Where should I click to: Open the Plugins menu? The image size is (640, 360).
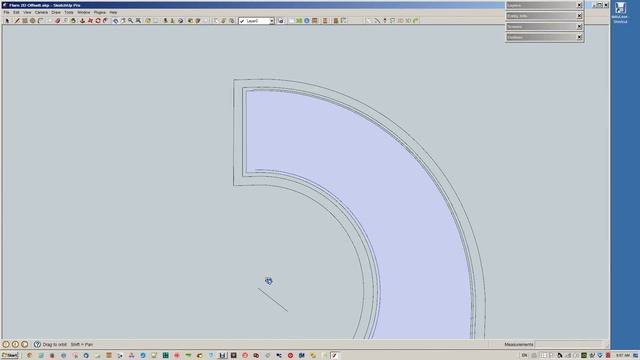100,12
